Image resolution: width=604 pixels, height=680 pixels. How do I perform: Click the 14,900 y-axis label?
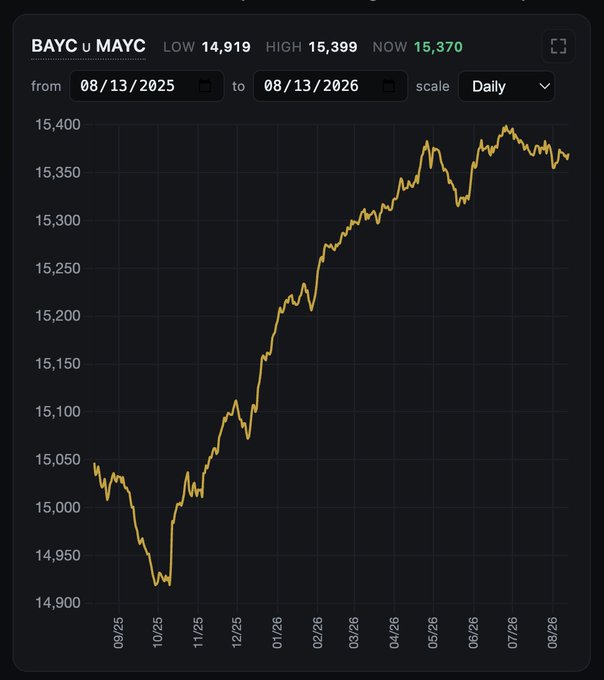(x=58, y=603)
